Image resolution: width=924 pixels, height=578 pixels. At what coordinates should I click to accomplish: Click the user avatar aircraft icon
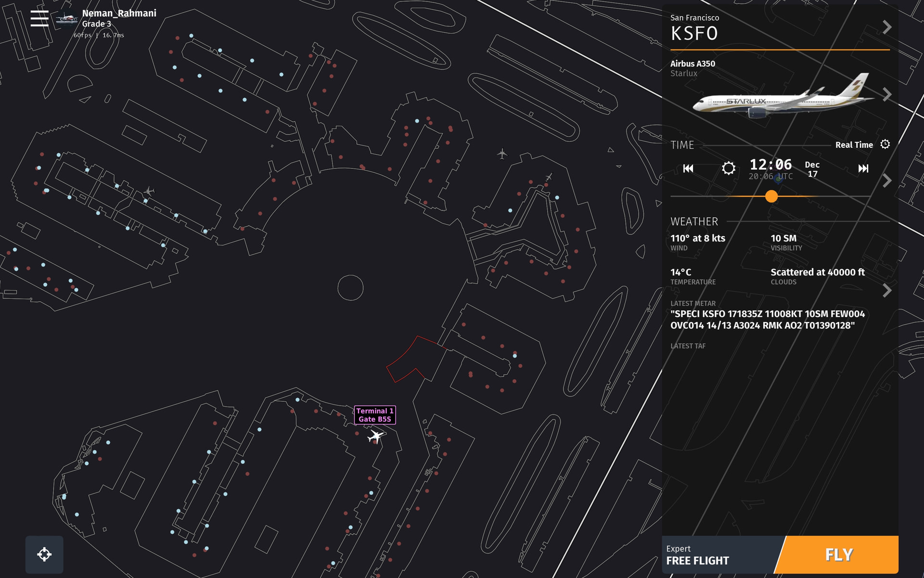66,19
